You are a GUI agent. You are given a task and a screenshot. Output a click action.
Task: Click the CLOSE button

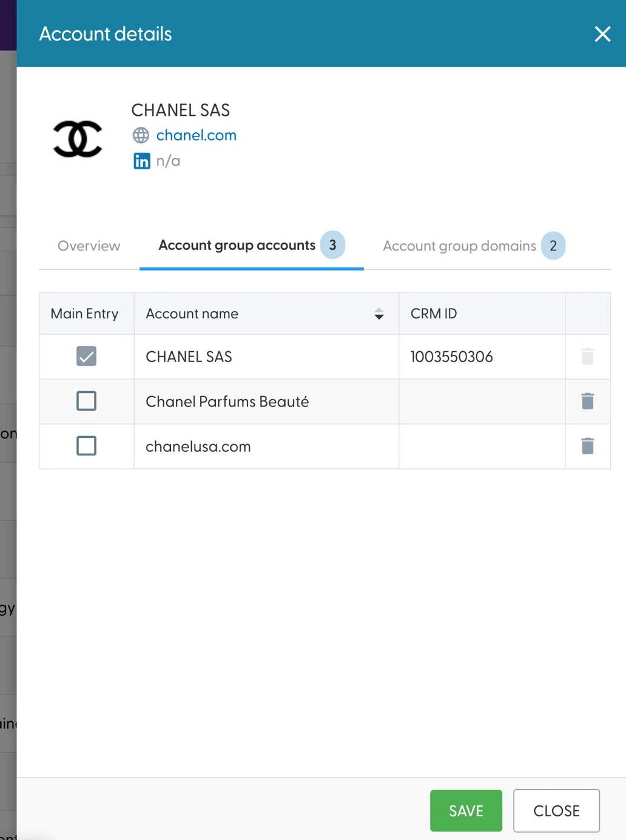tap(556, 810)
